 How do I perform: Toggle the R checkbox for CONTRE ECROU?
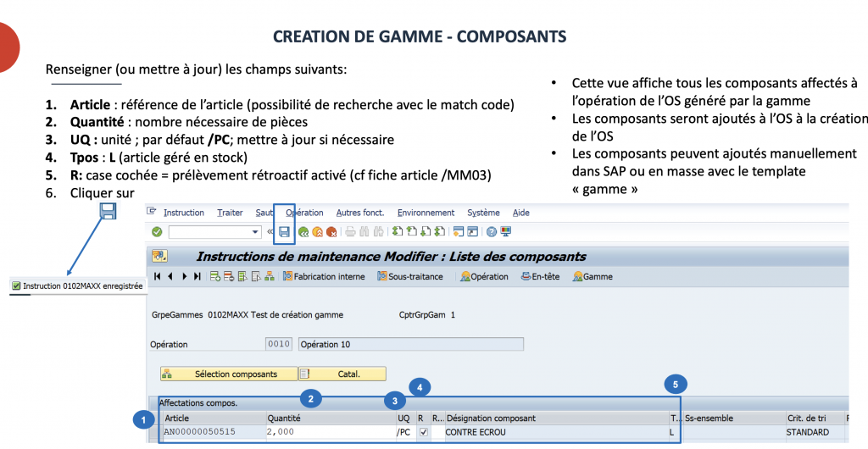click(424, 432)
